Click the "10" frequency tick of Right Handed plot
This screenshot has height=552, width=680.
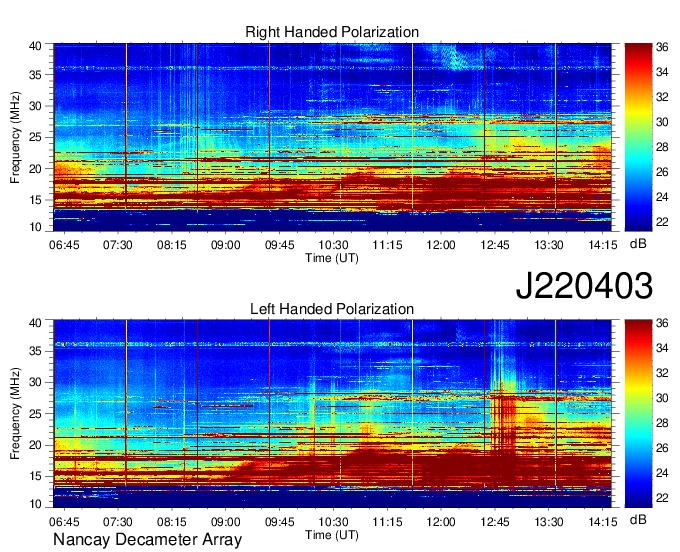coord(35,227)
